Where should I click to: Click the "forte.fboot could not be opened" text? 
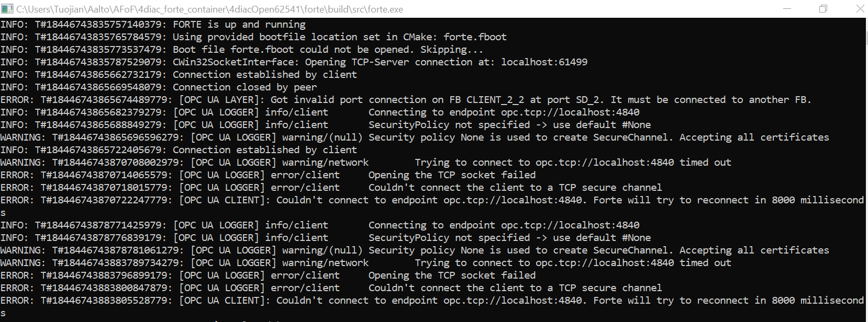point(320,50)
